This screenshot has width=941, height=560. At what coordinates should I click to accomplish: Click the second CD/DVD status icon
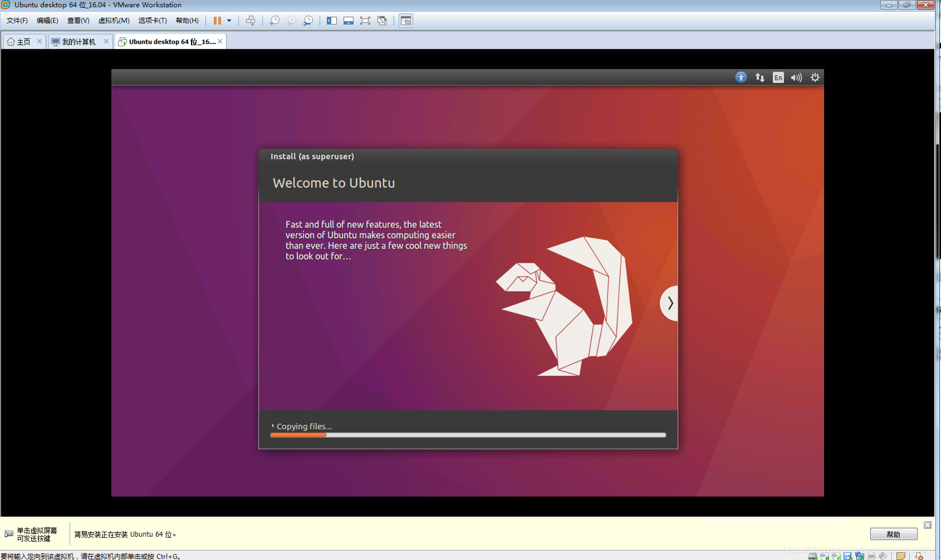coord(836,556)
